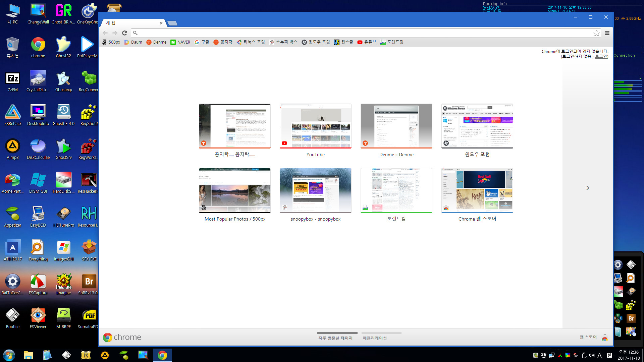Click the forward navigation arrow
This screenshot has height=362, width=644.
115,33
